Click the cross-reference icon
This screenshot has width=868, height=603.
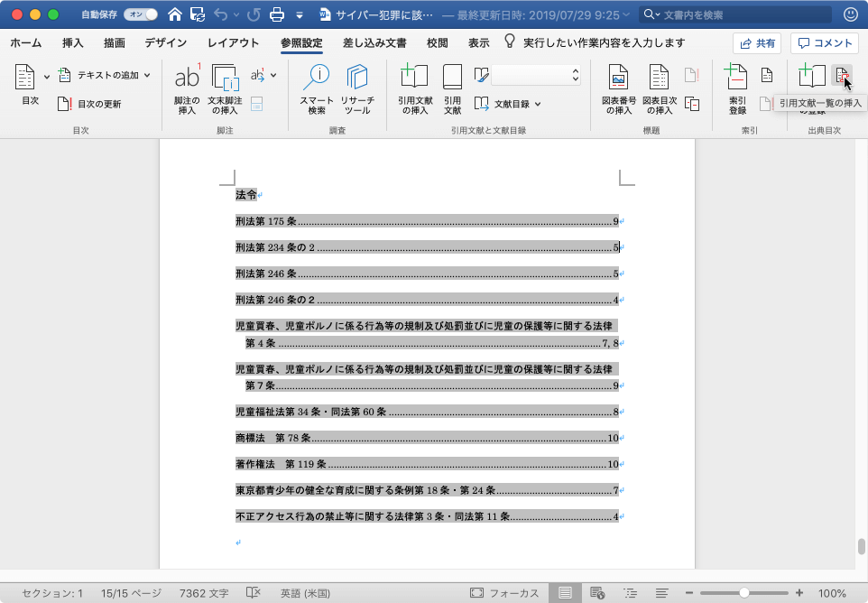tap(692, 104)
